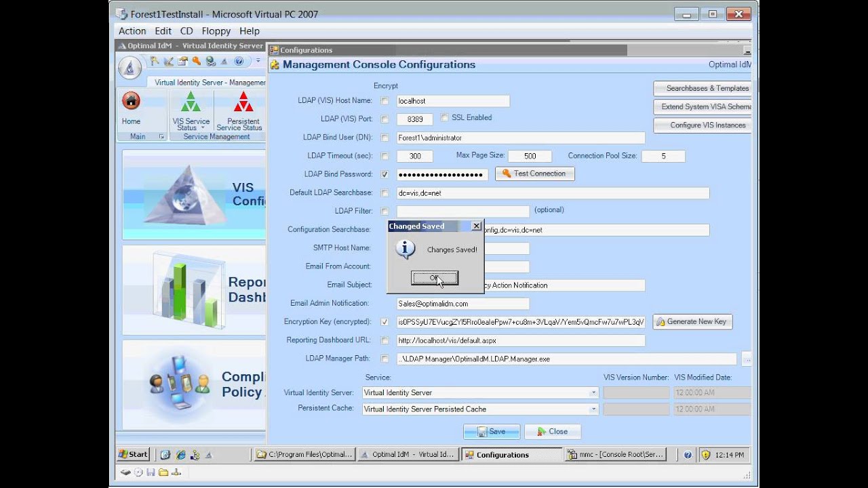The height and width of the screenshot is (488, 868).
Task: Launch Internet Explorer from quick launch
Action: click(x=181, y=455)
